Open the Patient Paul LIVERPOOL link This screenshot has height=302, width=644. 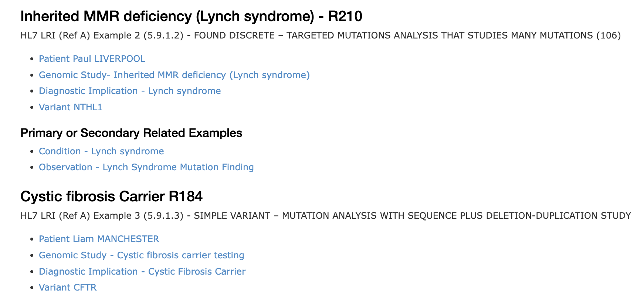point(92,59)
